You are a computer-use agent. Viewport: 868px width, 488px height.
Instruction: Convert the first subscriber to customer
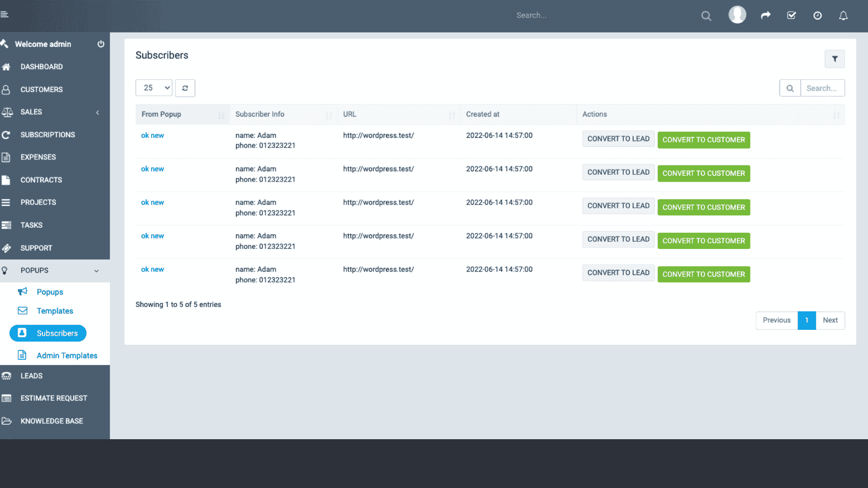tap(703, 140)
